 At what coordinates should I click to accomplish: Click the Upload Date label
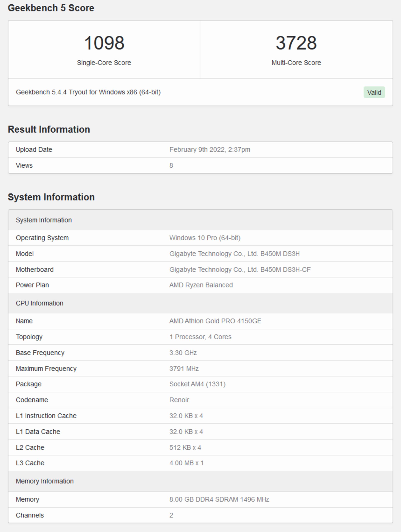coord(34,150)
